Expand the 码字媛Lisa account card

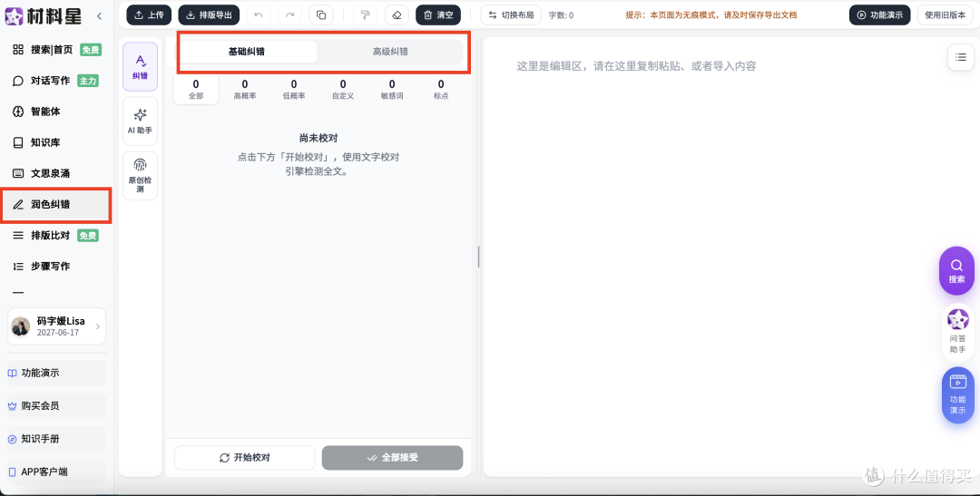(x=57, y=326)
